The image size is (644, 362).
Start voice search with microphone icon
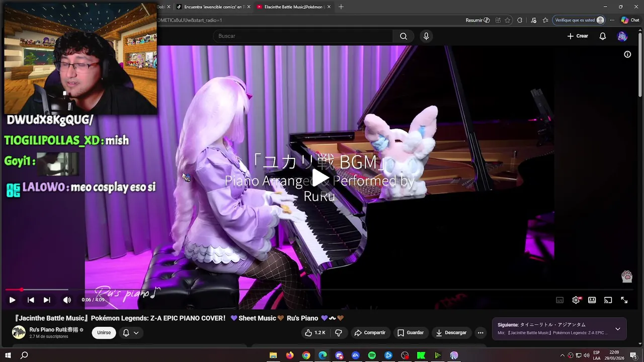point(426,36)
